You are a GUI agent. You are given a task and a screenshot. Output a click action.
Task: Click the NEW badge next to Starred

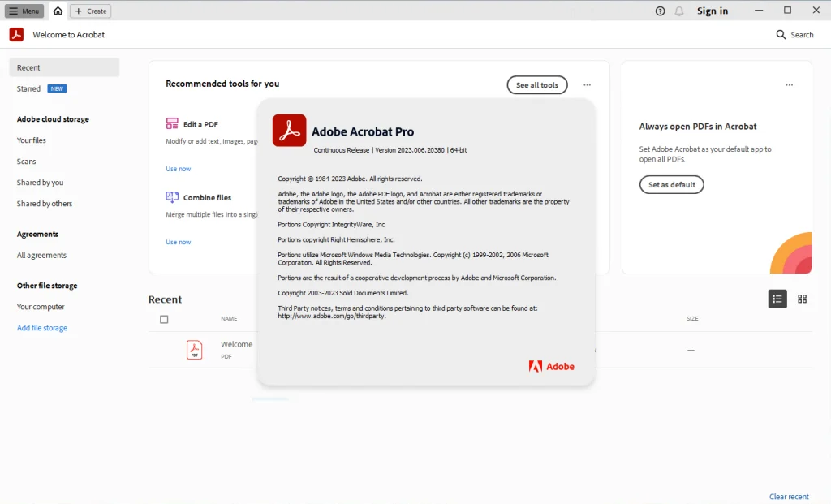pos(58,88)
